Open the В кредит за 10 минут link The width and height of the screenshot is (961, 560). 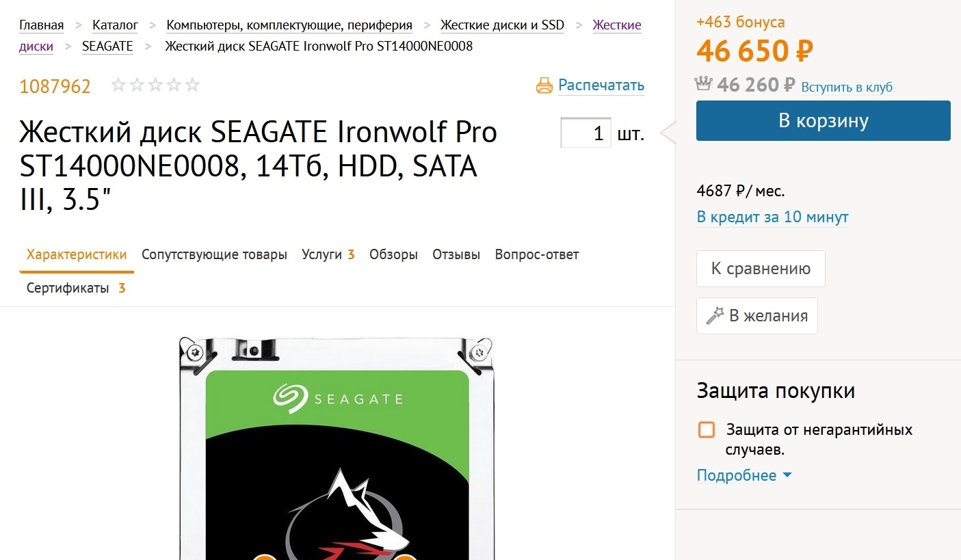pos(772,217)
